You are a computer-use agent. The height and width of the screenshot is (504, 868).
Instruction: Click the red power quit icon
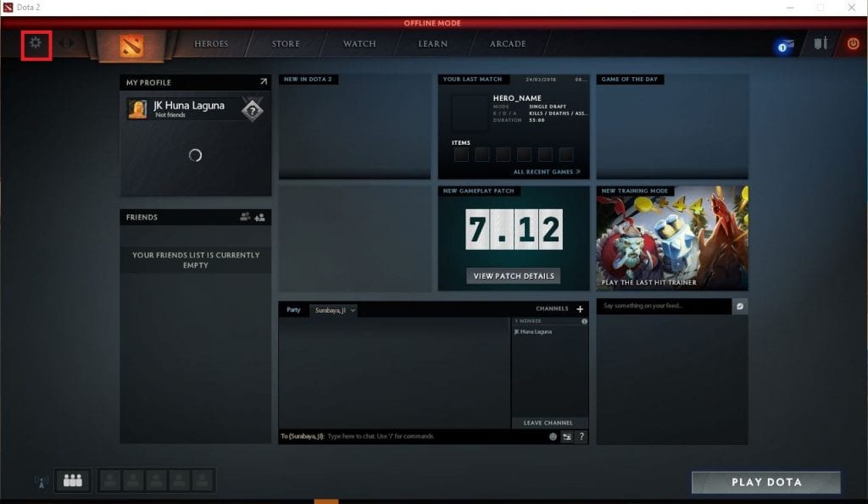[853, 43]
